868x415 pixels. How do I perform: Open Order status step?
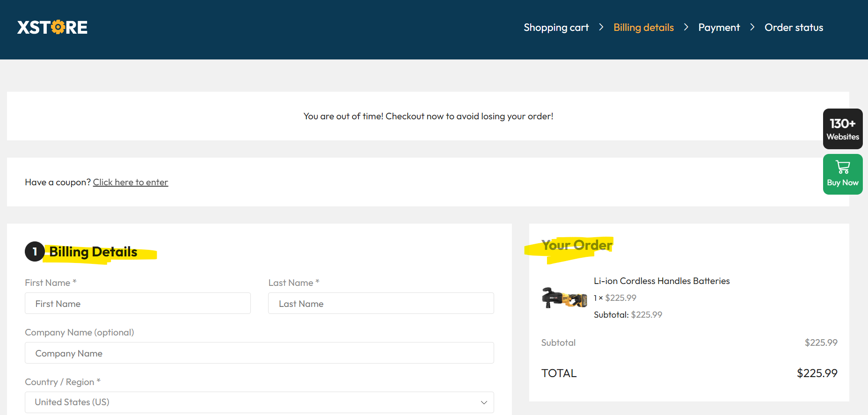[794, 28]
